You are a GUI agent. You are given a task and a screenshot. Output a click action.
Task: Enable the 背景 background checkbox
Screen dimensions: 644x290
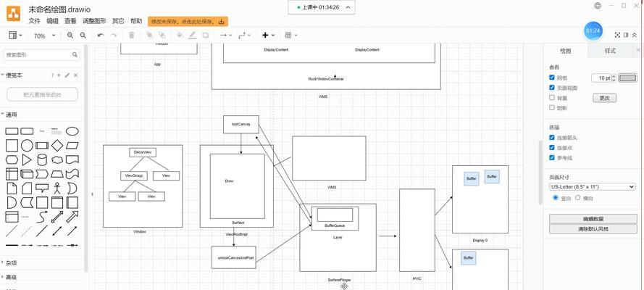coord(552,98)
